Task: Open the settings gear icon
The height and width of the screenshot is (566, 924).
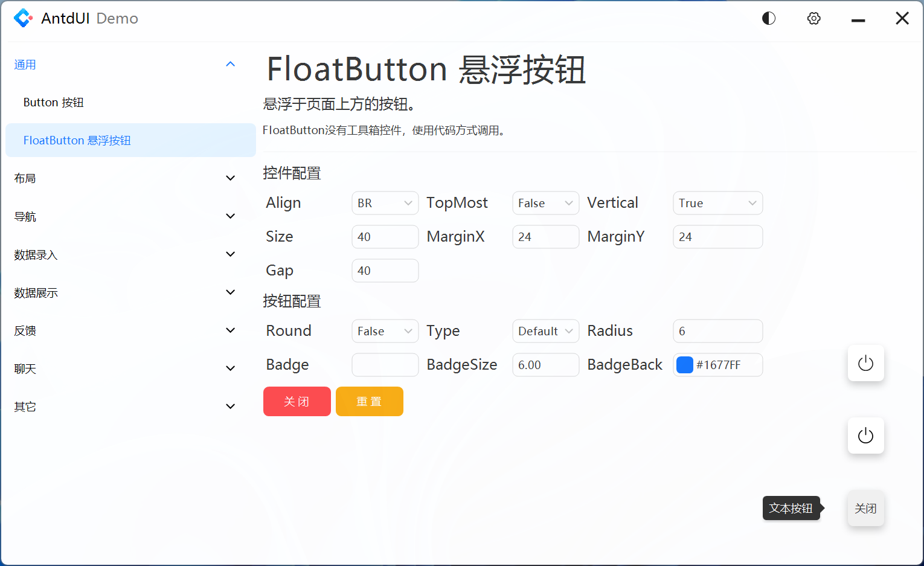Action: 813,18
